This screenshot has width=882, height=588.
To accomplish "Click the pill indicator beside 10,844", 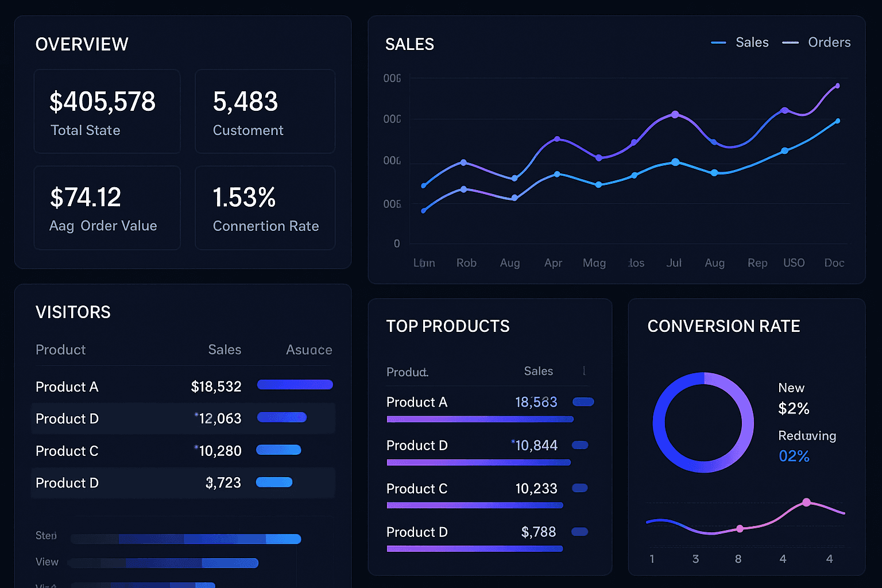I will (580, 445).
